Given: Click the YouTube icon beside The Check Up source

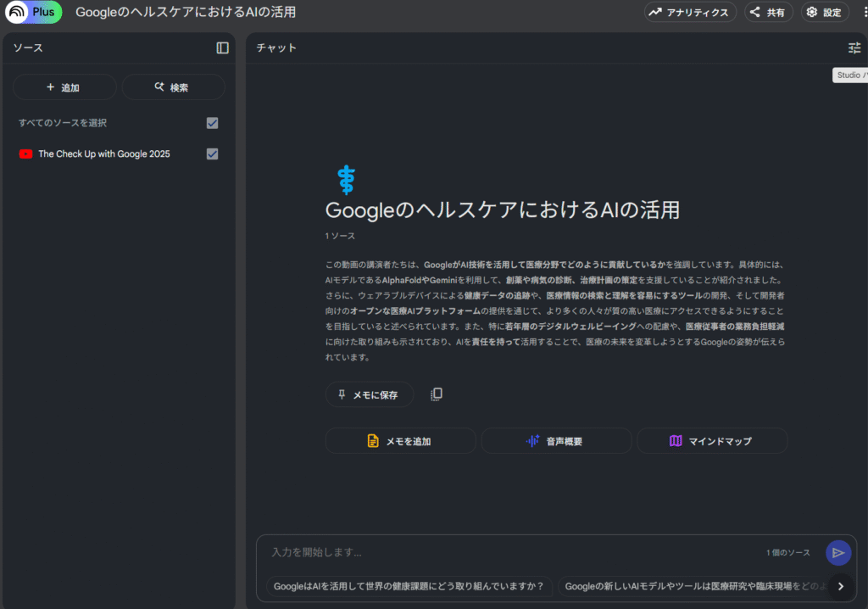Looking at the screenshot, I should click(x=25, y=154).
